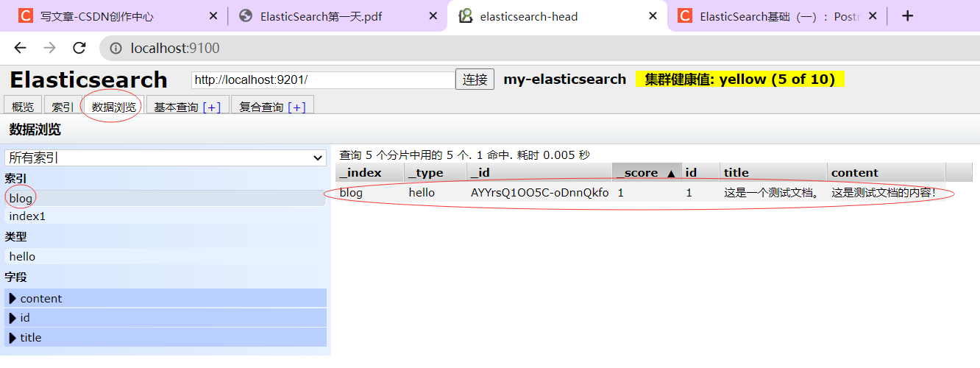Open the 所有索引 index dropdown

click(x=166, y=158)
